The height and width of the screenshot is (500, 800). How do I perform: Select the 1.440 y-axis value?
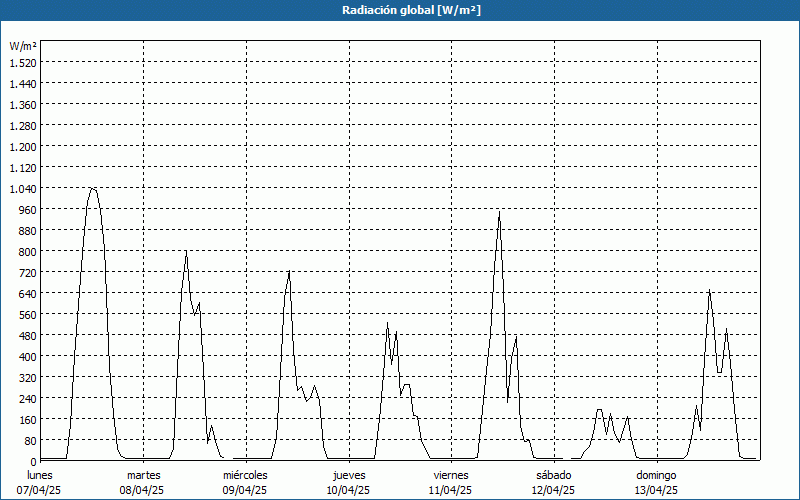[x=23, y=84]
